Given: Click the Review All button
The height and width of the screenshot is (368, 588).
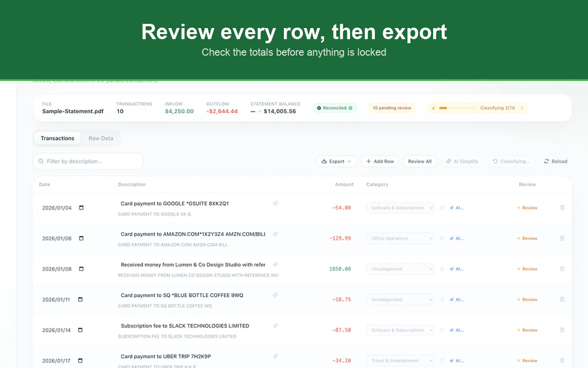Looking at the screenshot, I should click(x=420, y=162).
